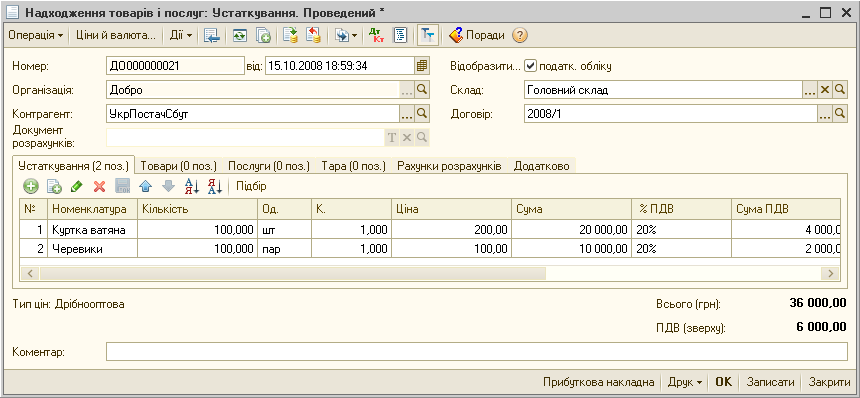Toggle the highlighted Тт toolbar button
The width and height of the screenshot is (860, 398).
tap(428, 36)
